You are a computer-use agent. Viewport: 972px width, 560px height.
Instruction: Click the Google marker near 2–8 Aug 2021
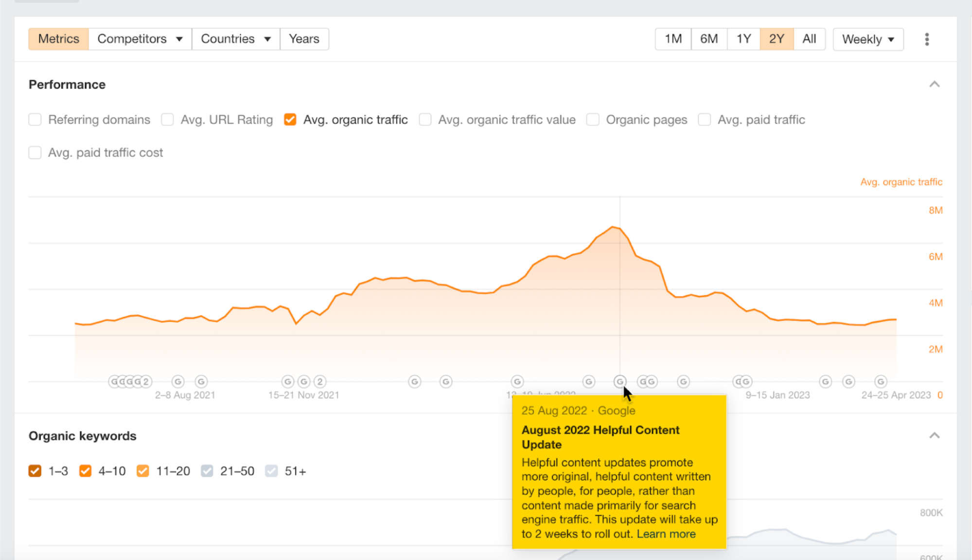point(177,382)
